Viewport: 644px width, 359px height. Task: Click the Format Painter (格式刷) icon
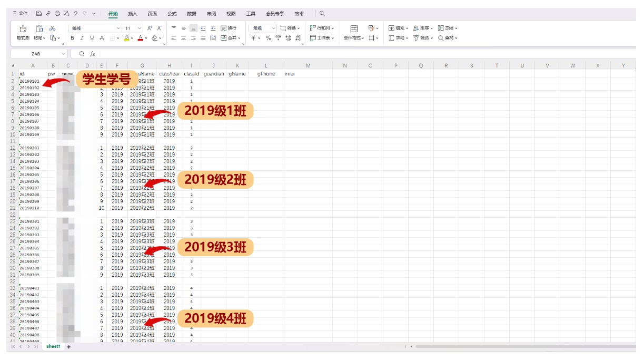23,28
